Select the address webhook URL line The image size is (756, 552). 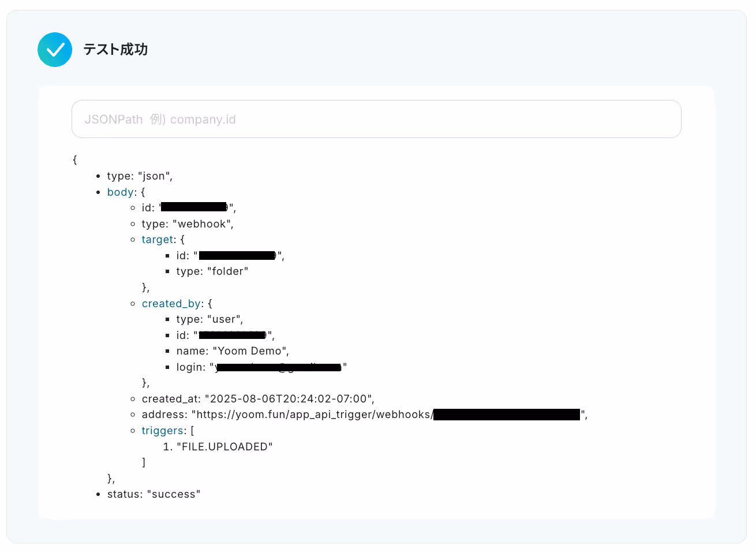pyautogui.click(x=365, y=415)
